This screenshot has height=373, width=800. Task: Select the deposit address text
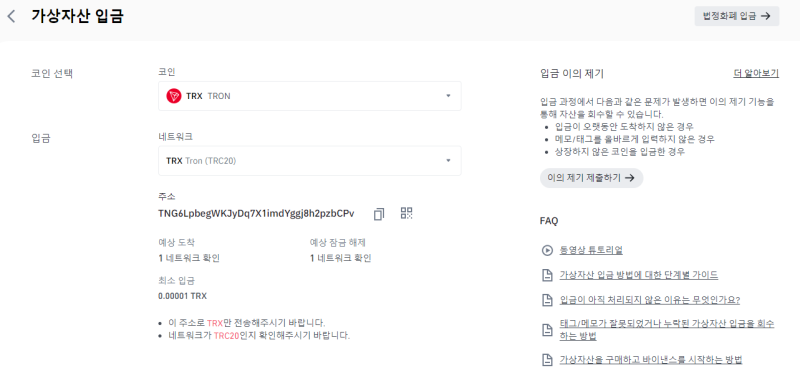(256, 213)
